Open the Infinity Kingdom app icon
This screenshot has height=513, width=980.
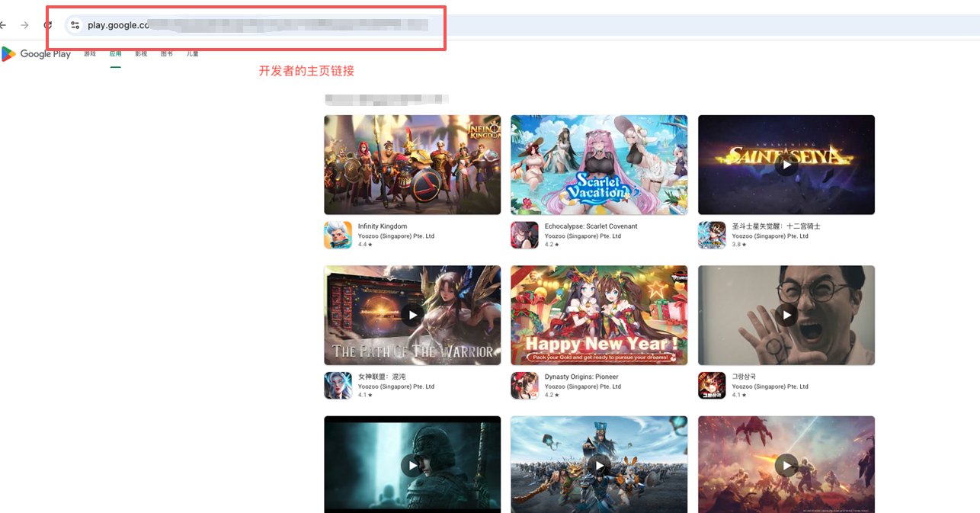coord(338,235)
